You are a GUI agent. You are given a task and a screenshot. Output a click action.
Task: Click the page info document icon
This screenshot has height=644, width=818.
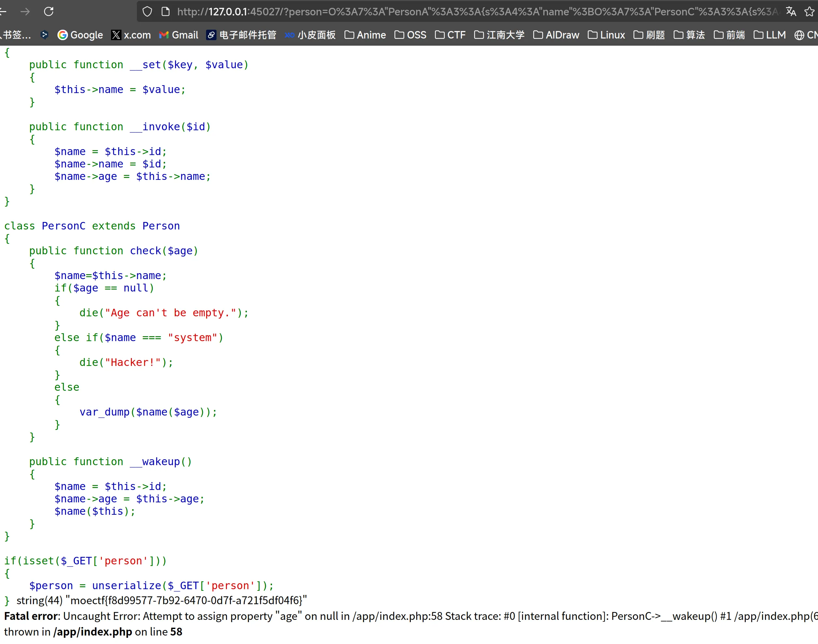165,12
